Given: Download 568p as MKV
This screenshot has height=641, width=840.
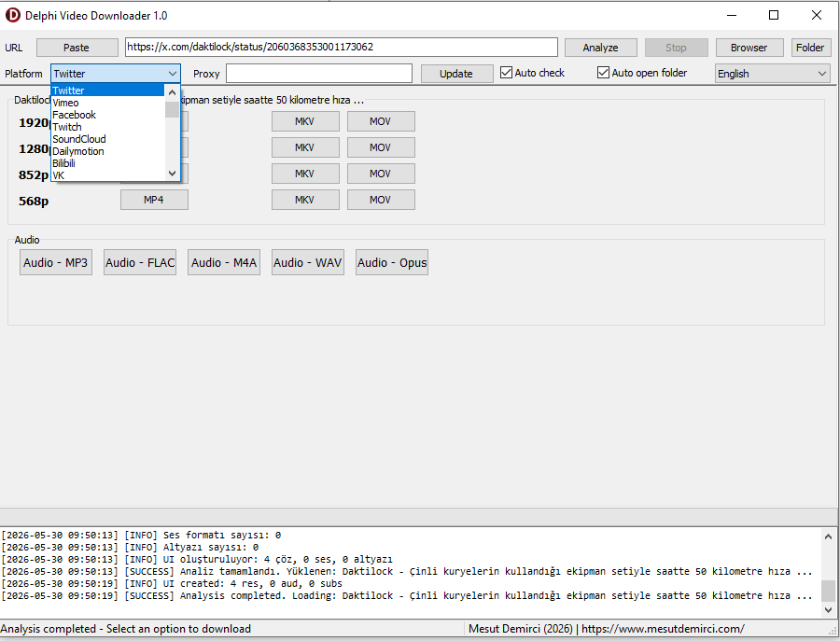Looking at the screenshot, I should [x=305, y=200].
